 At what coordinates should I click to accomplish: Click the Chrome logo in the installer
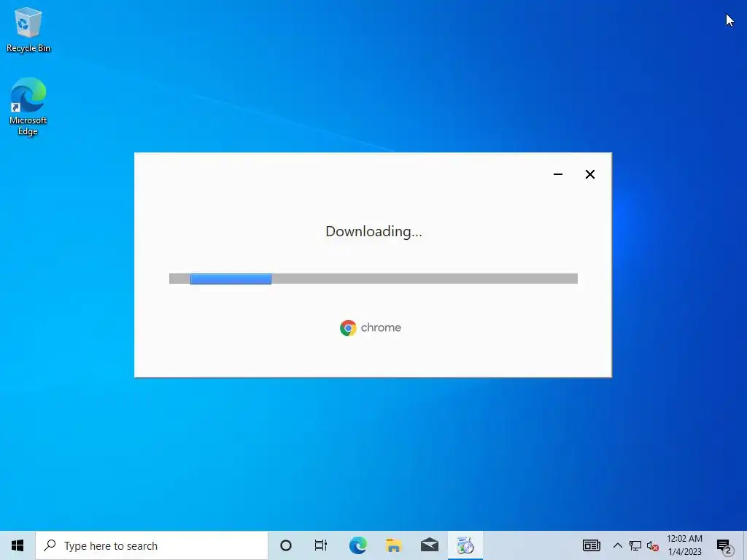click(348, 328)
